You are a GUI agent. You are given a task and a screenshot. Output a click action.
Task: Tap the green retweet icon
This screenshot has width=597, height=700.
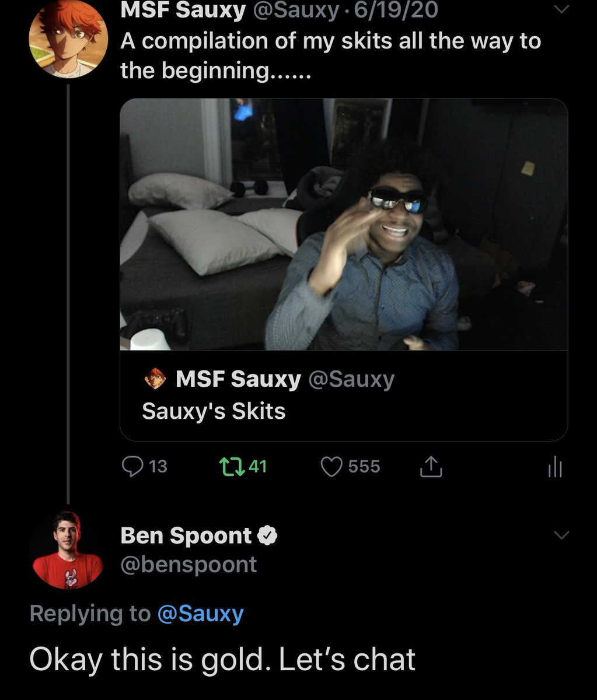point(228,466)
